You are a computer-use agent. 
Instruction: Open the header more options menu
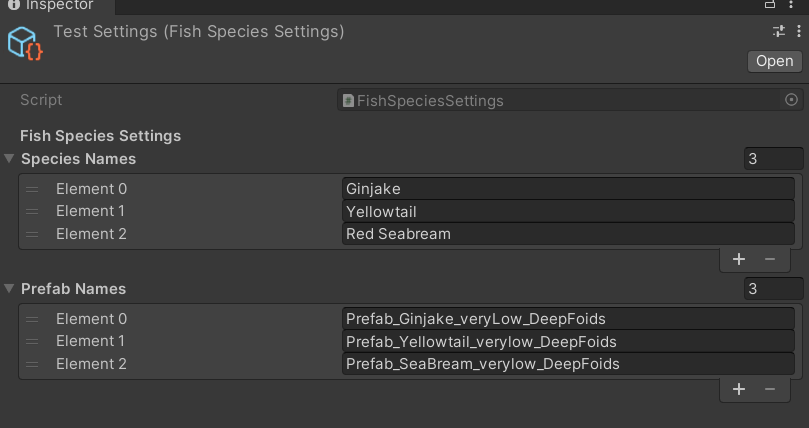point(798,32)
